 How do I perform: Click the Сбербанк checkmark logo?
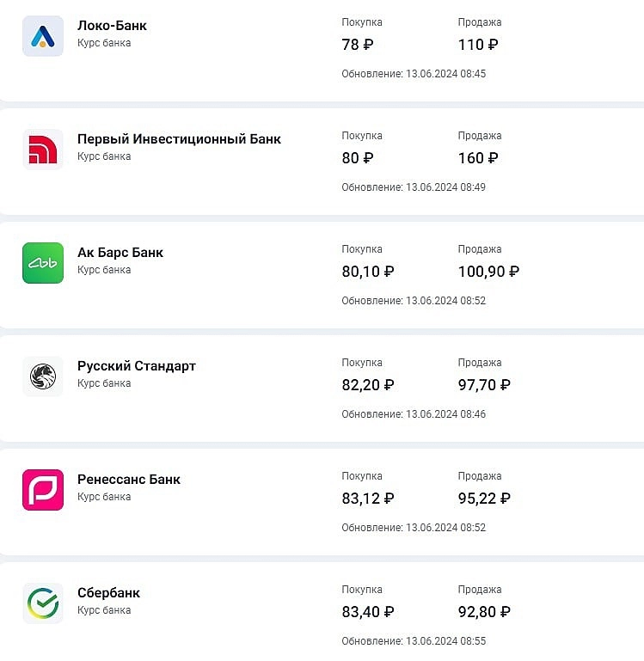(x=43, y=603)
